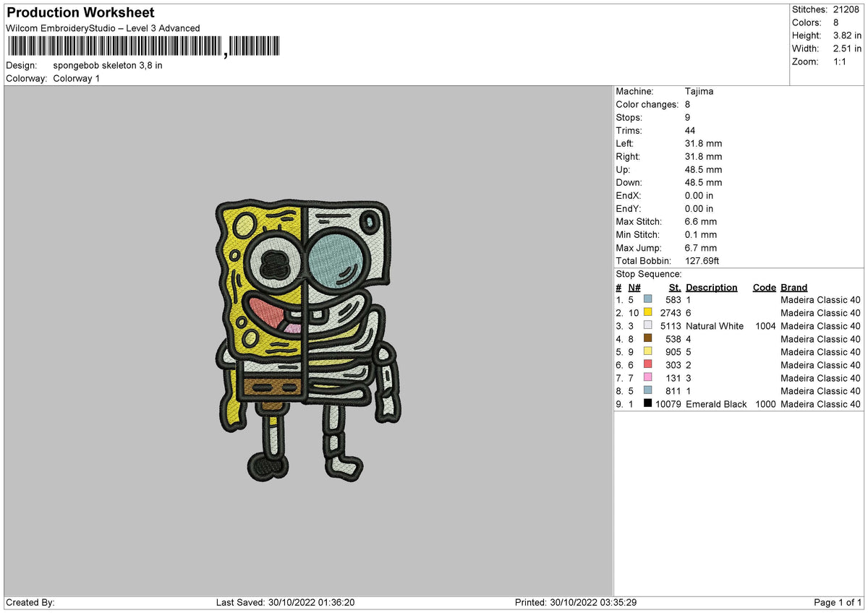868x613 pixels.
Task: Click the Description column header
Action: coord(711,287)
